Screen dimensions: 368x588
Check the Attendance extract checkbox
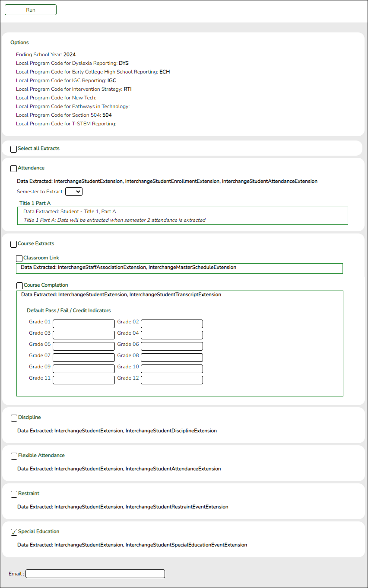[x=13, y=168]
